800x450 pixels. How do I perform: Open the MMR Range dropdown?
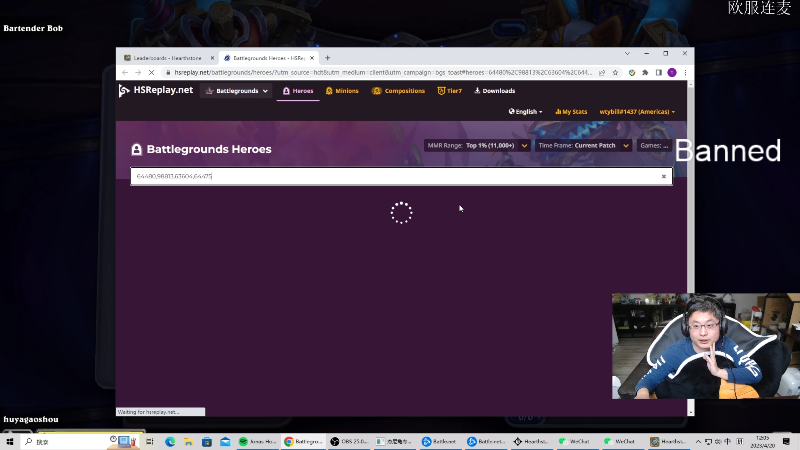coord(477,145)
